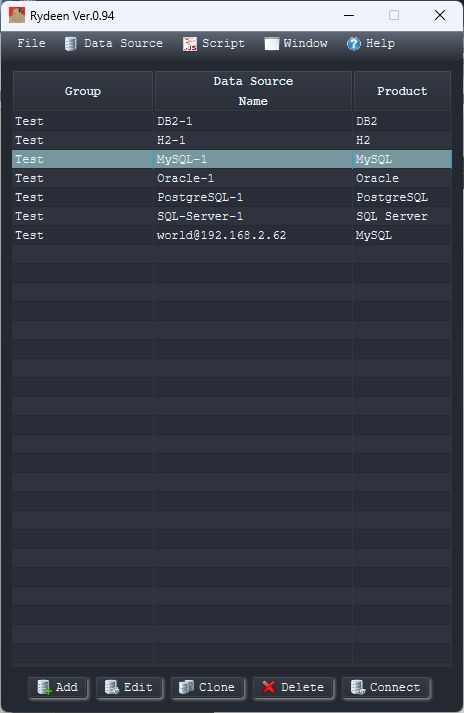Click the Script menu JS icon
Viewport: 464px width, 713px height.
tap(190, 44)
